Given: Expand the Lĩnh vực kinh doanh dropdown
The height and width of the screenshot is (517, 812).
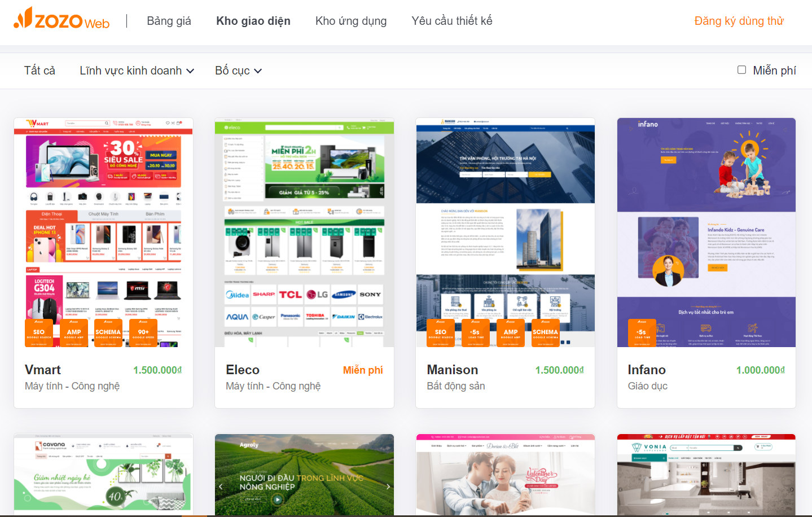Looking at the screenshot, I should [x=137, y=71].
